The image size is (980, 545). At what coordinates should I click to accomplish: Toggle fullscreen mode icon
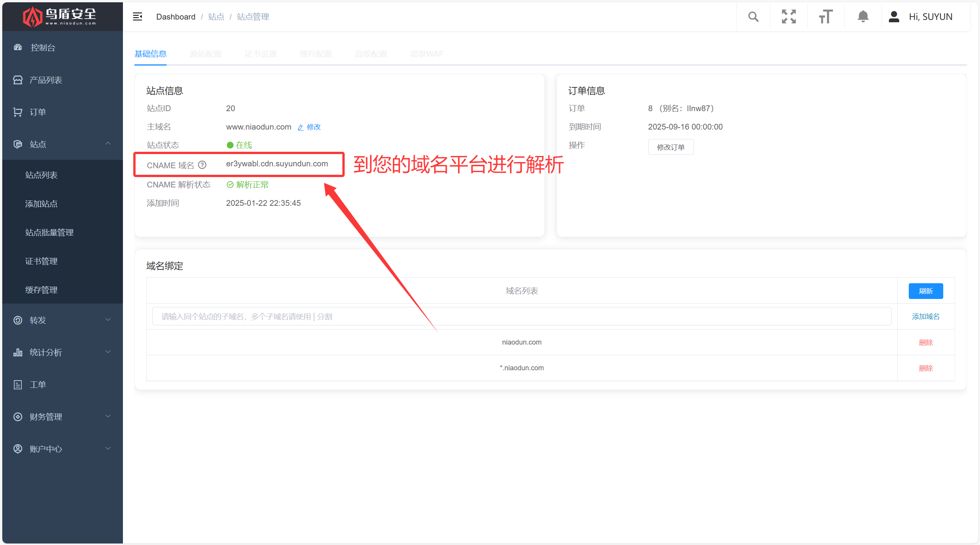tap(789, 16)
